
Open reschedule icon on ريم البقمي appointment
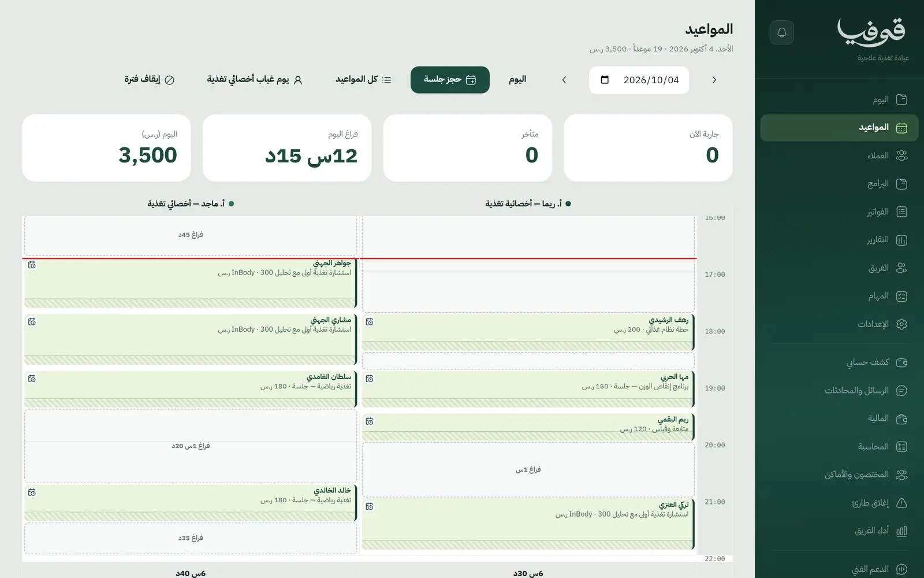coord(370,421)
